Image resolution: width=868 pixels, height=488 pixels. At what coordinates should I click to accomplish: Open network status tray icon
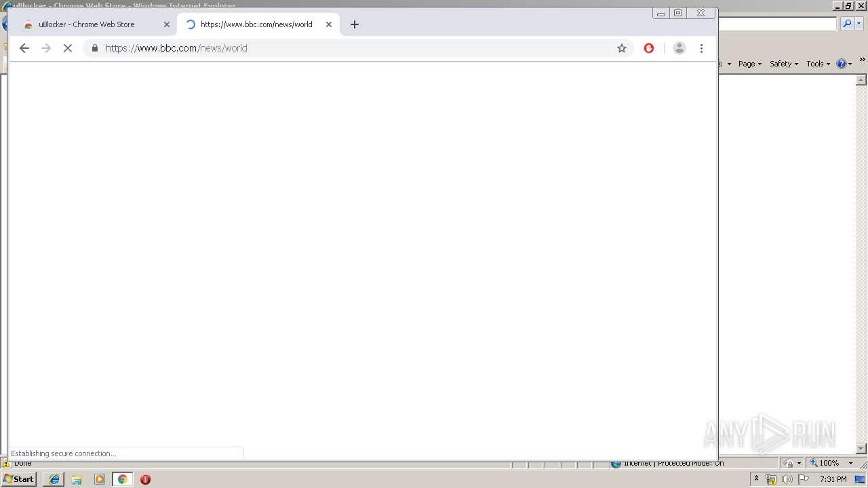coord(771,479)
